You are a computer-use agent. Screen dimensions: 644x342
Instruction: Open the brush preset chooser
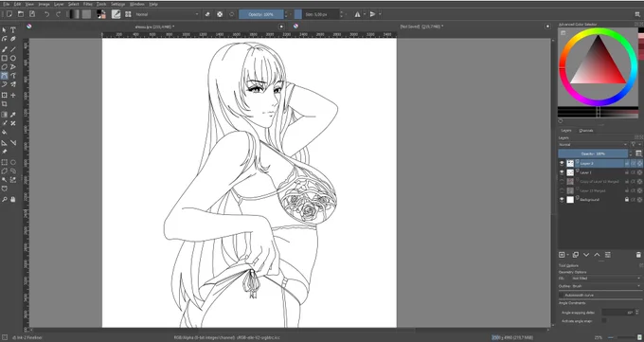tap(128, 14)
